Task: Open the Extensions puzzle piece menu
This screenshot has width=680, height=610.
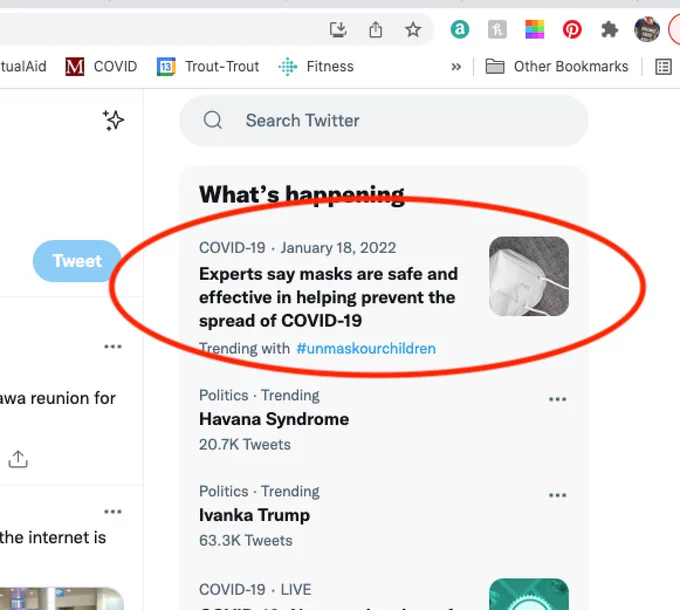Action: (609, 30)
